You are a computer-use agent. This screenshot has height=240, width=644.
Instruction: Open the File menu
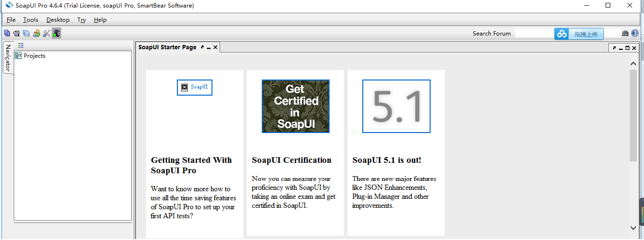(11, 20)
